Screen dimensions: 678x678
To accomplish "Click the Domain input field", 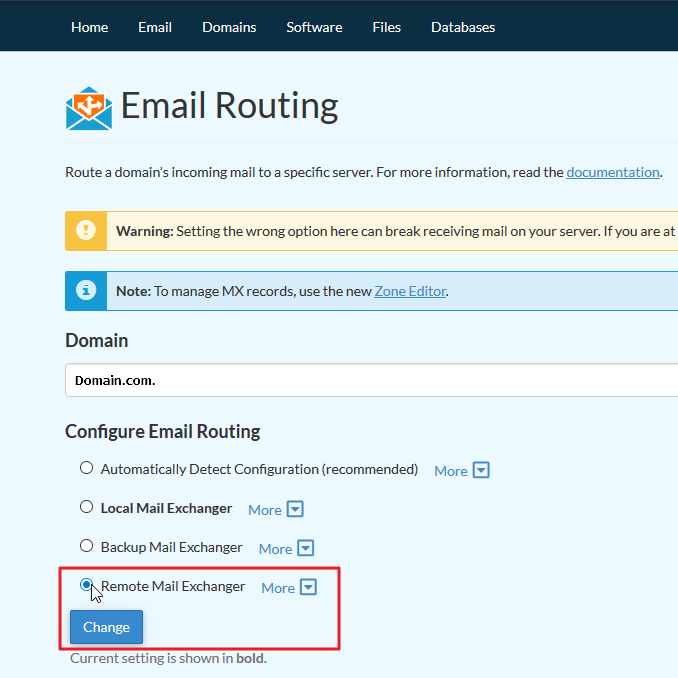I will (371, 380).
